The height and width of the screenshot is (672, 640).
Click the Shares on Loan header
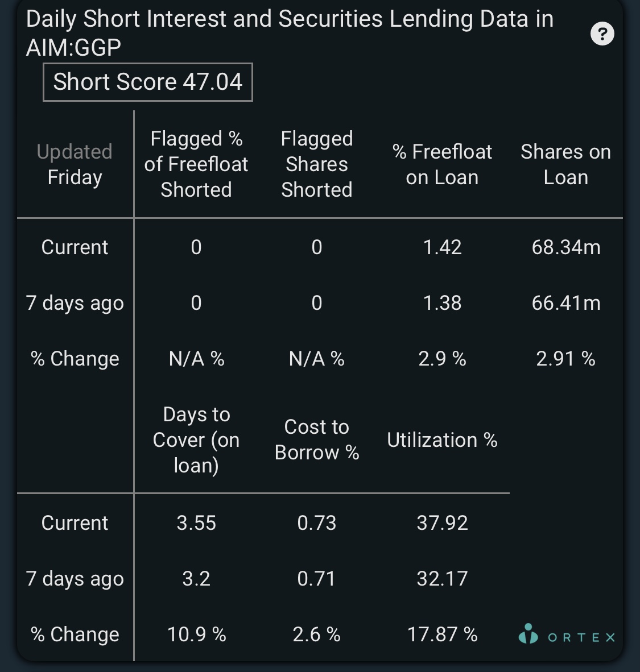click(566, 164)
